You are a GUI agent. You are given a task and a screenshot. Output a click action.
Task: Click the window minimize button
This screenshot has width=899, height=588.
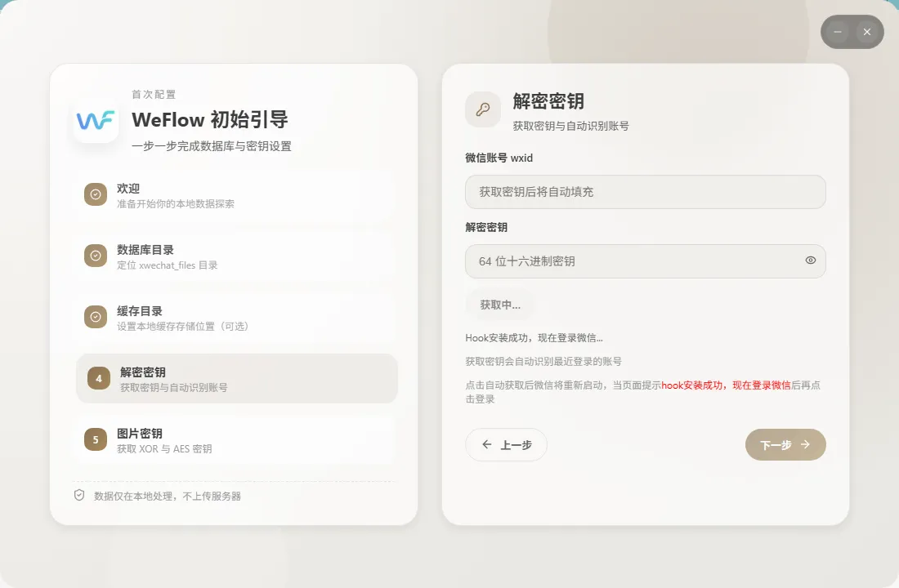tap(837, 32)
